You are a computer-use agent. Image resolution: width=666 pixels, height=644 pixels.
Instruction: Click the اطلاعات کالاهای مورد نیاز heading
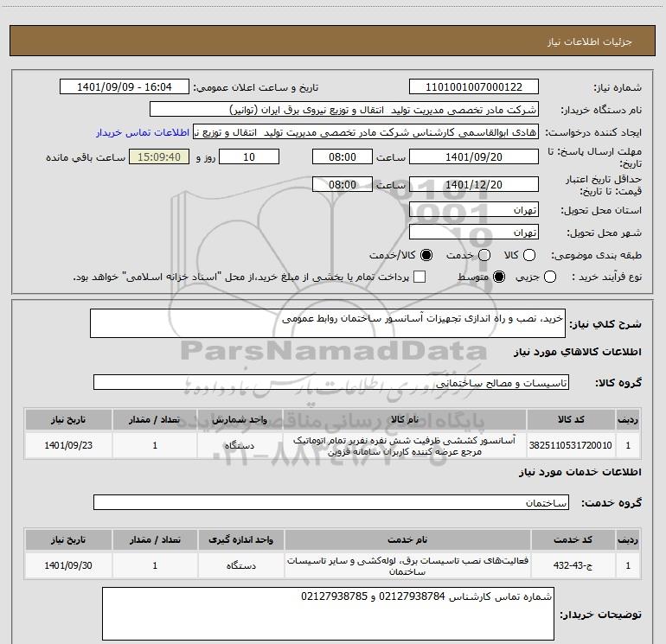click(577, 352)
